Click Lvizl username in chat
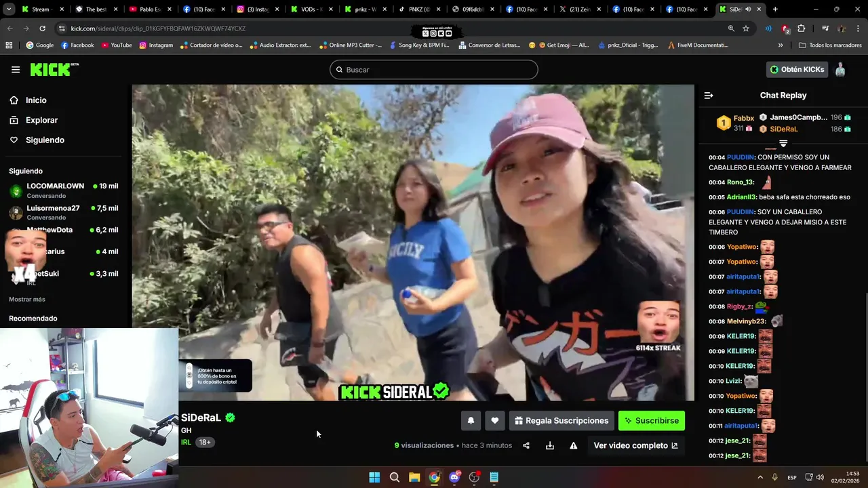This screenshot has height=488, width=868. click(x=734, y=381)
